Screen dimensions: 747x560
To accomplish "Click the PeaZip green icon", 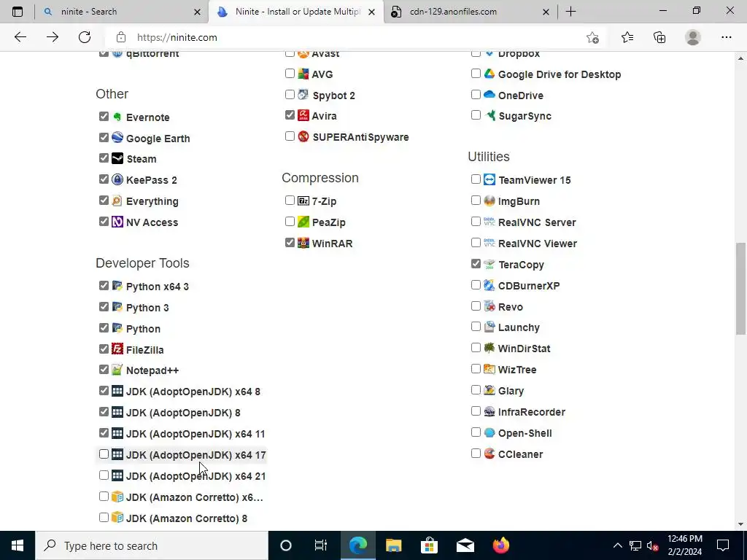I will [x=303, y=222].
